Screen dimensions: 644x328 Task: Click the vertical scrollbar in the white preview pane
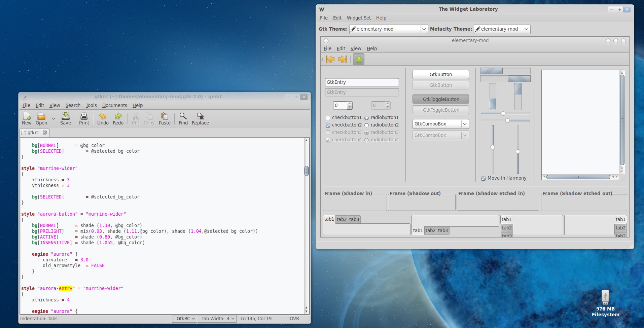point(622,120)
